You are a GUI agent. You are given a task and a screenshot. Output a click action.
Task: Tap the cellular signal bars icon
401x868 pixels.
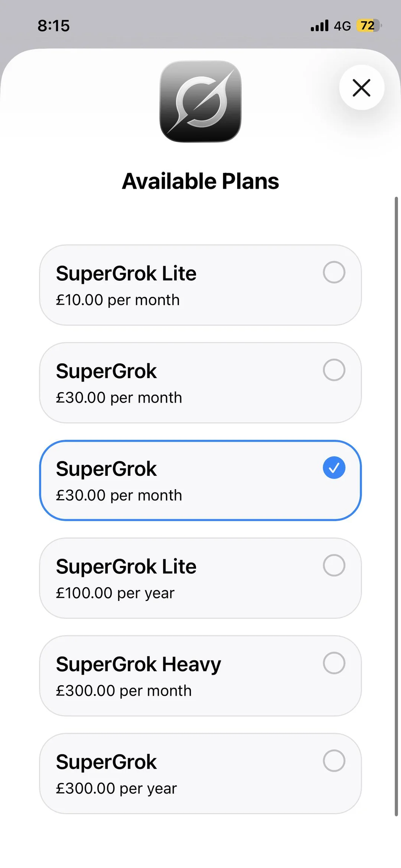(x=320, y=25)
